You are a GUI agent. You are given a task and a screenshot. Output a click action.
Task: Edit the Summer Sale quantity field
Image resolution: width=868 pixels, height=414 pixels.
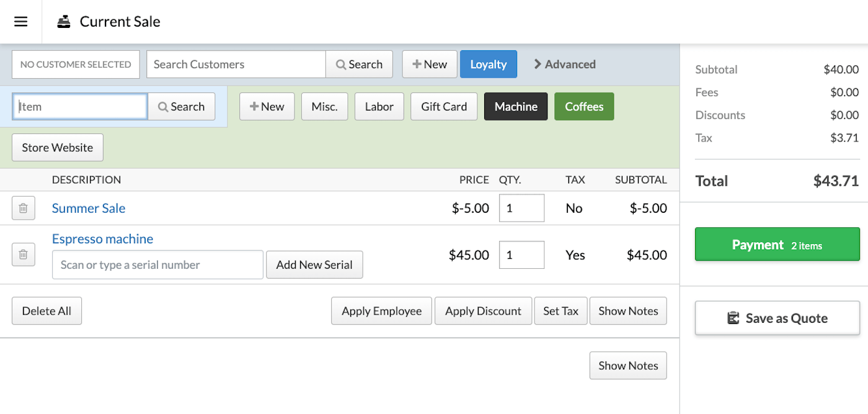point(522,209)
